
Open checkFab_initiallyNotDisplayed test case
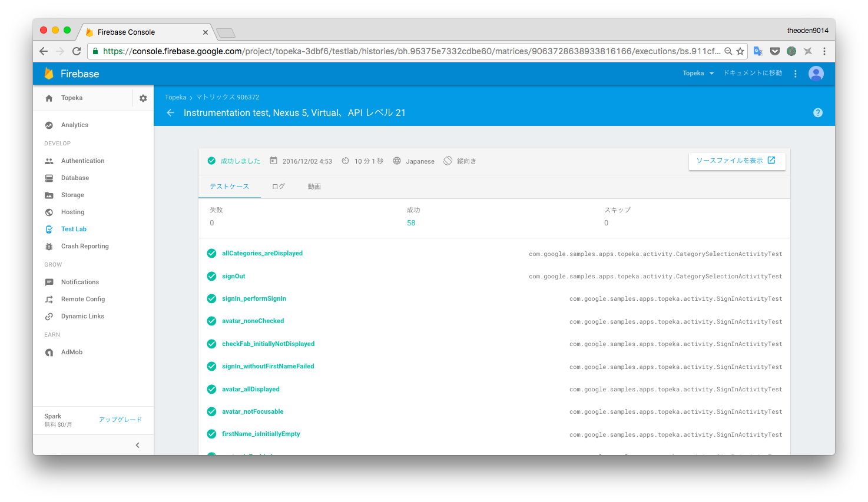click(268, 344)
